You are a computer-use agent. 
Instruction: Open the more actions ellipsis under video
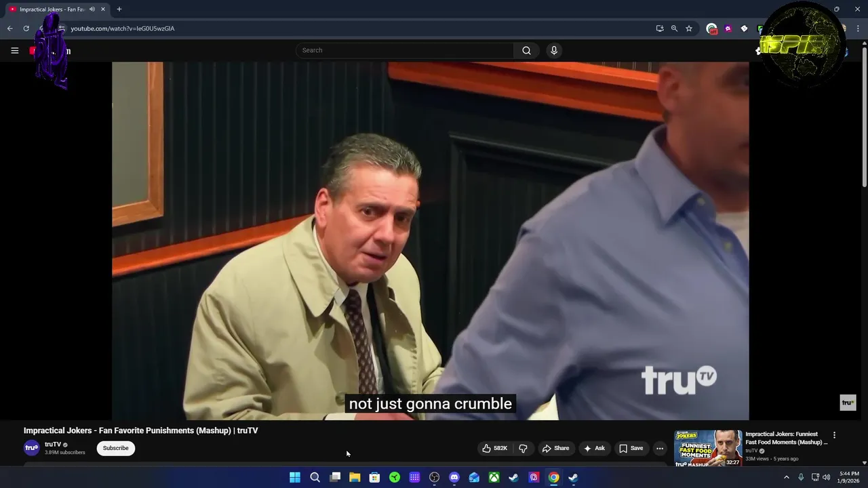click(660, 448)
